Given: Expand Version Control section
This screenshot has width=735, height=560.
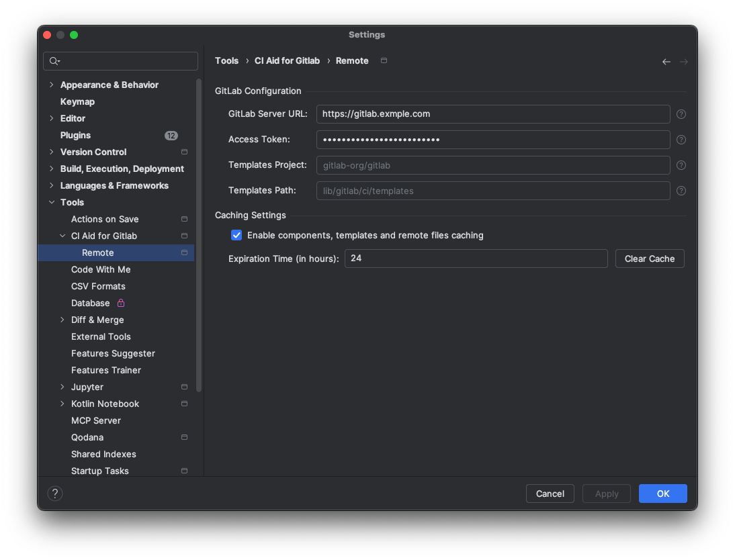Looking at the screenshot, I should point(52,152).
